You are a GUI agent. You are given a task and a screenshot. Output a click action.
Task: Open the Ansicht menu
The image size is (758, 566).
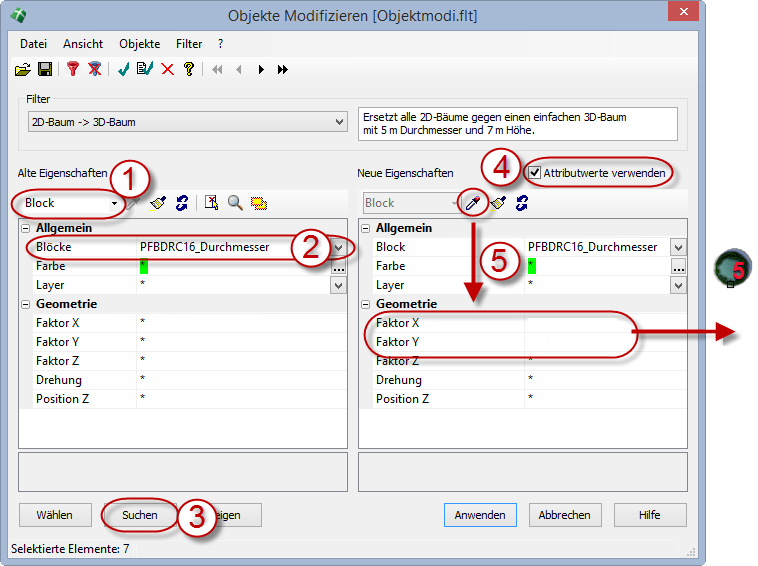click(83, 44)
